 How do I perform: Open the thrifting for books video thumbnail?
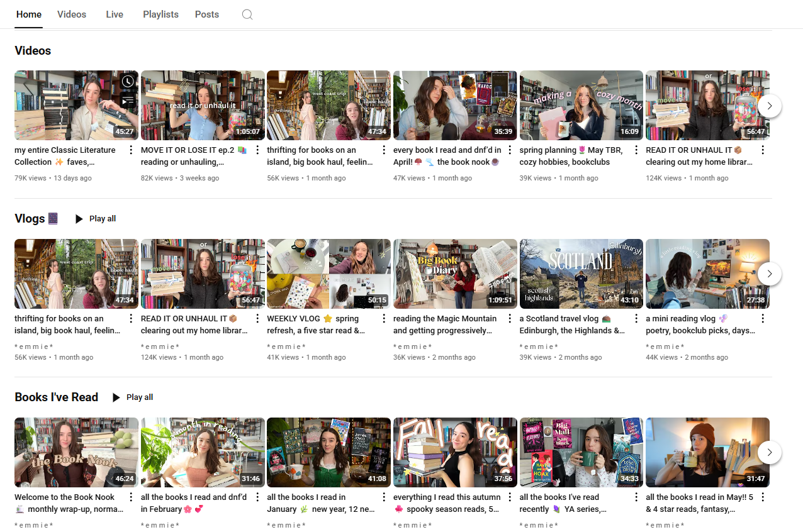(328, 105)
